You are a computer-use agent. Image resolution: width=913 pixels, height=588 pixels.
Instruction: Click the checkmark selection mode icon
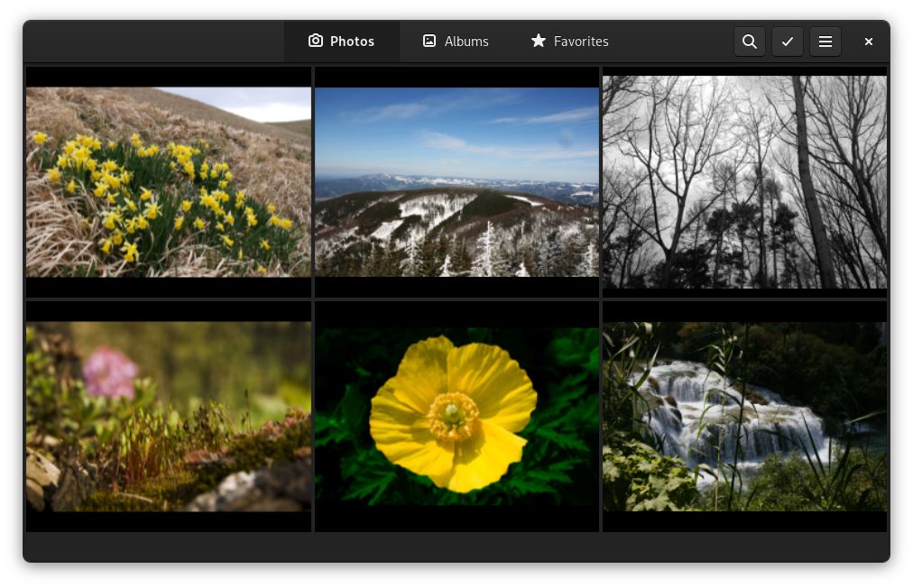pyautogui.click(x=787, y=41)
